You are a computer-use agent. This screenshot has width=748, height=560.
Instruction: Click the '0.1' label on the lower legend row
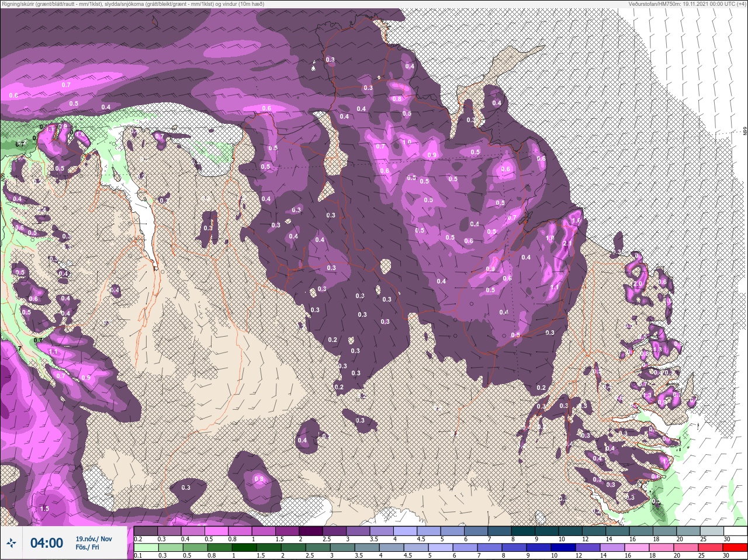tap(138, 555)
